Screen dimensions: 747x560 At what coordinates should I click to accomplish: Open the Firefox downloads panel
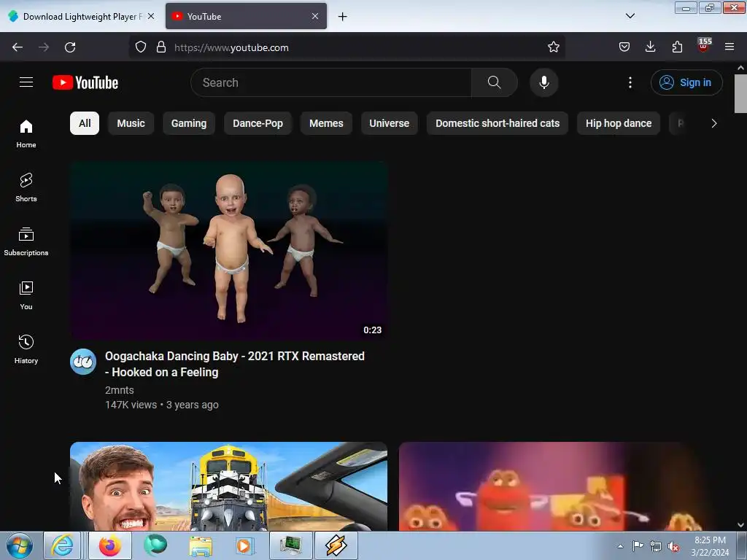point(650,47)
